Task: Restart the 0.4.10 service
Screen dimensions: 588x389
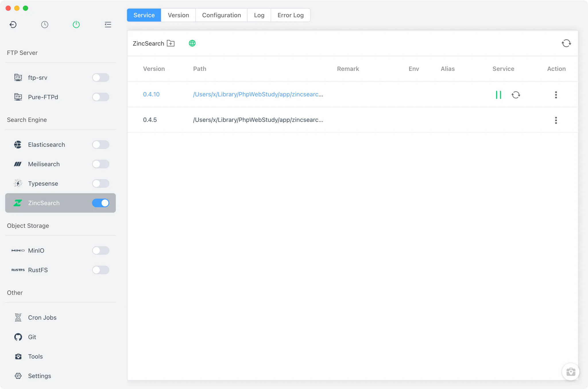Action: click(516, 95)
